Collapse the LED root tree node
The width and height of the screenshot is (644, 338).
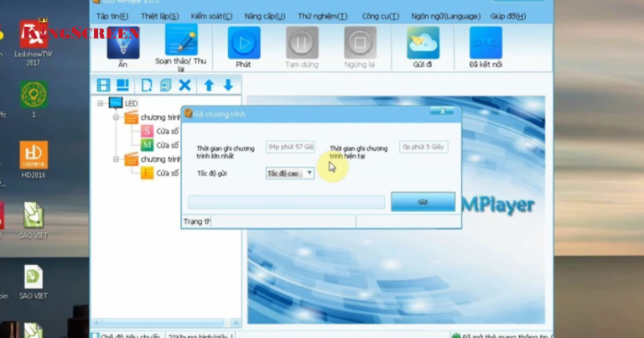100,103
